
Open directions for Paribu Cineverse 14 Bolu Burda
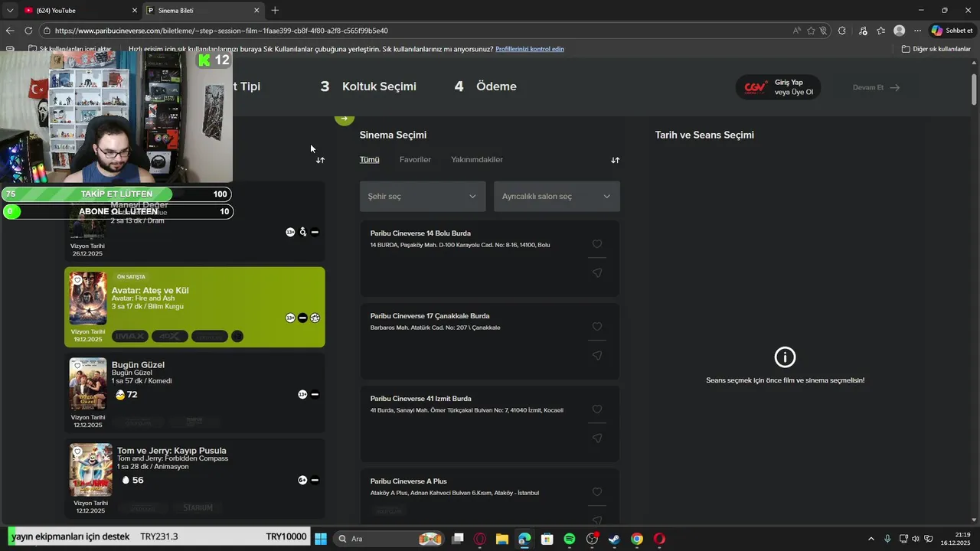coord(597,273)
